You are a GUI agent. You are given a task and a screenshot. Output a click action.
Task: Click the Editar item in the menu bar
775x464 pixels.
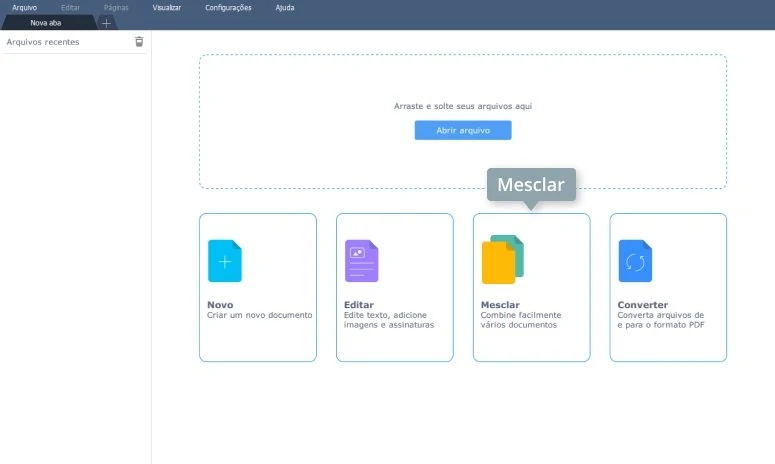70,7
